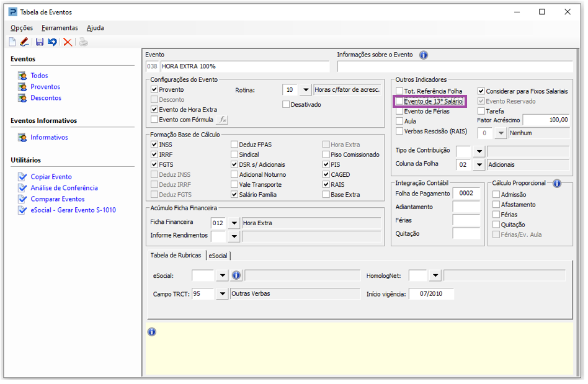The height and width of the screenshot is (384, 588).
Task: Open the Ferramentas menu
Action: (60, 28)
